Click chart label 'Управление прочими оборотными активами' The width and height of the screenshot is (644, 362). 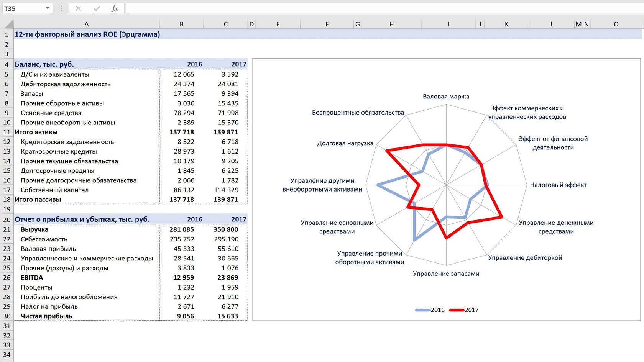tap(370, 257)
